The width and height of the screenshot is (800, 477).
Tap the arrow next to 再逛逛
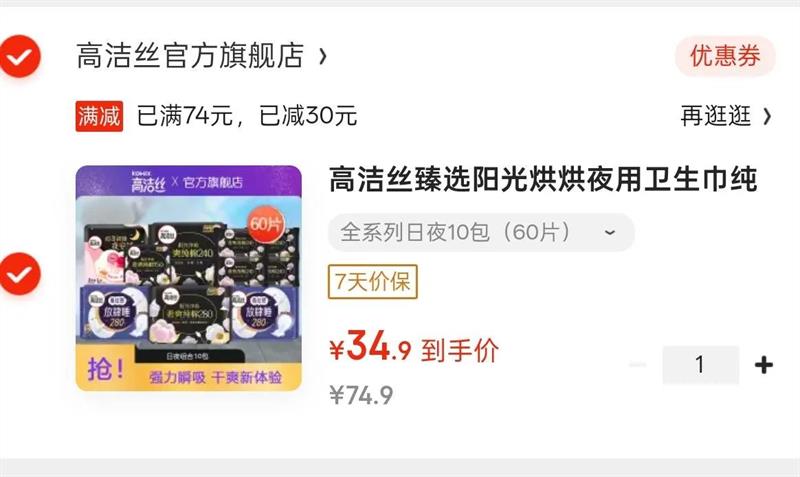767,117
